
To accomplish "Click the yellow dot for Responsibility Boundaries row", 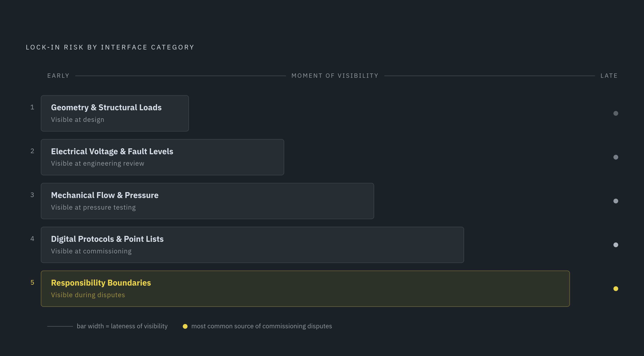I will click(x=616, y=289).
